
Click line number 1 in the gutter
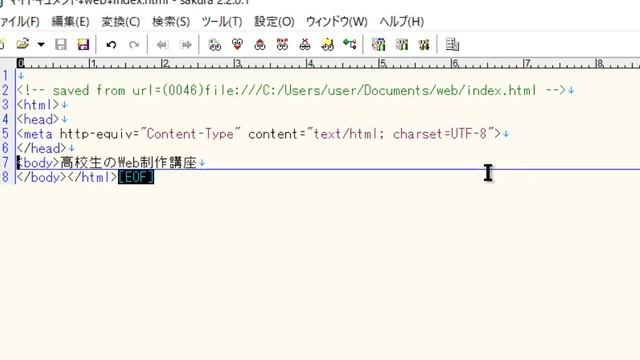5,76
